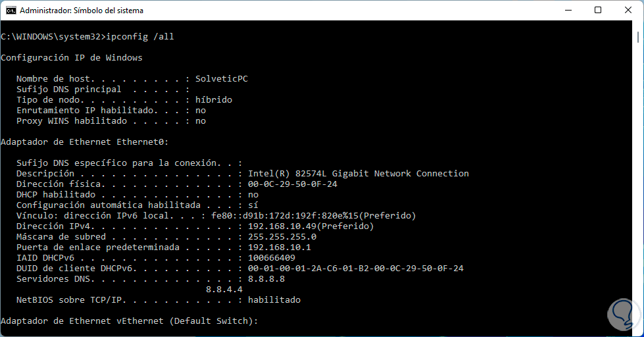Image resolution: width=644 pixels, height=337 pixels.
Task: Click the physical address 00-0C-29-50-0F-24
Action: pos(292,184)
